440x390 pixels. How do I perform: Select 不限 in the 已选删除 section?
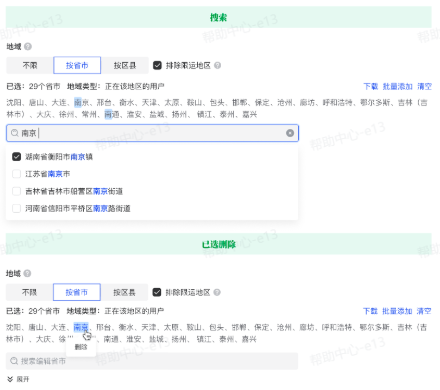29,292
